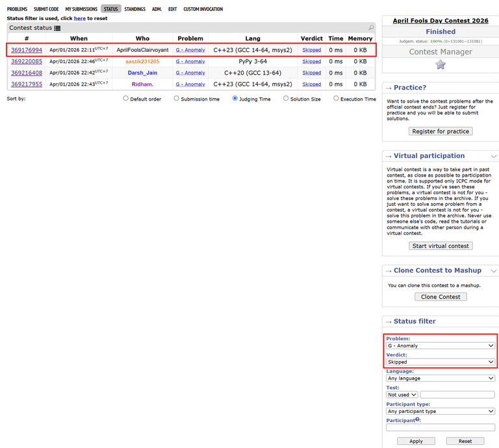Select Execution Time sort option
This screenshot has height=448, width=499.
point(336,99)
